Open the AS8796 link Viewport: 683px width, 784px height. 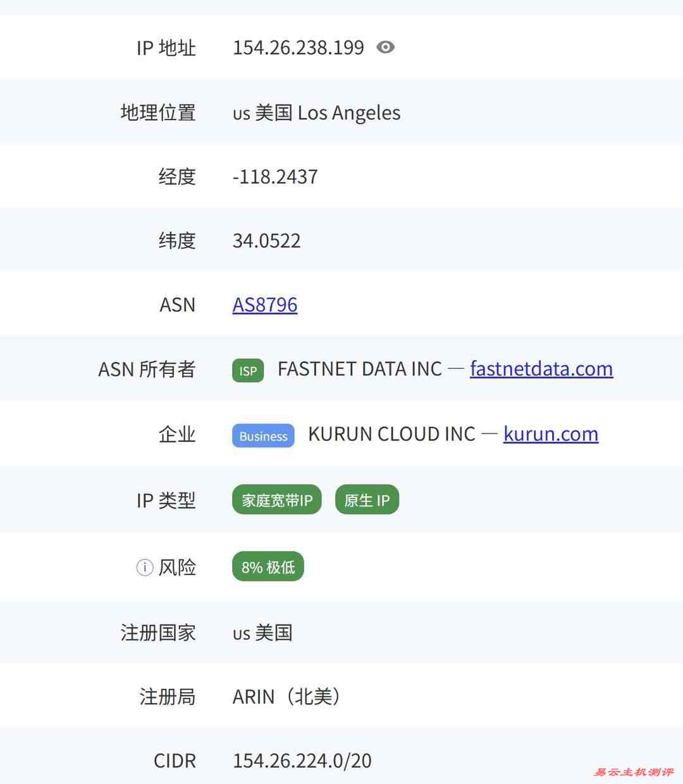(265, 304)
